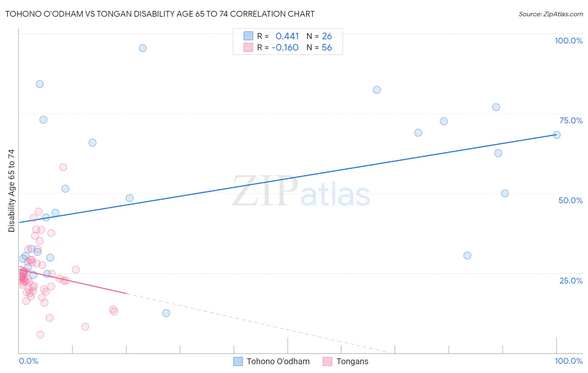The width and height of the screenshot is (588, 373).
Task: Click the ZIPatlas watermark logo
Action: 301,191
